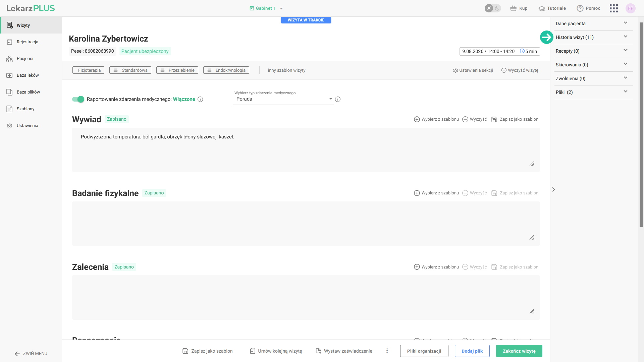Expand Zwolnienia (0) panel

(x=593, y=78)
